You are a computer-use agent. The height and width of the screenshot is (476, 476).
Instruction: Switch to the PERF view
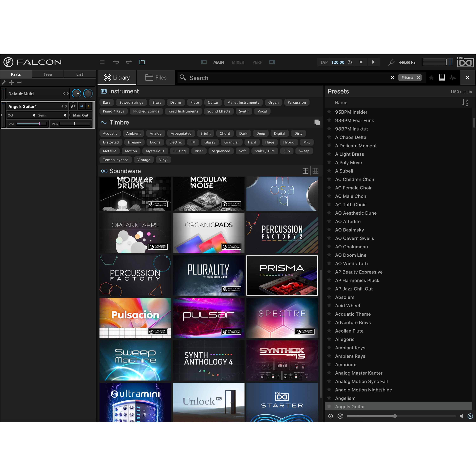[257, 62]
